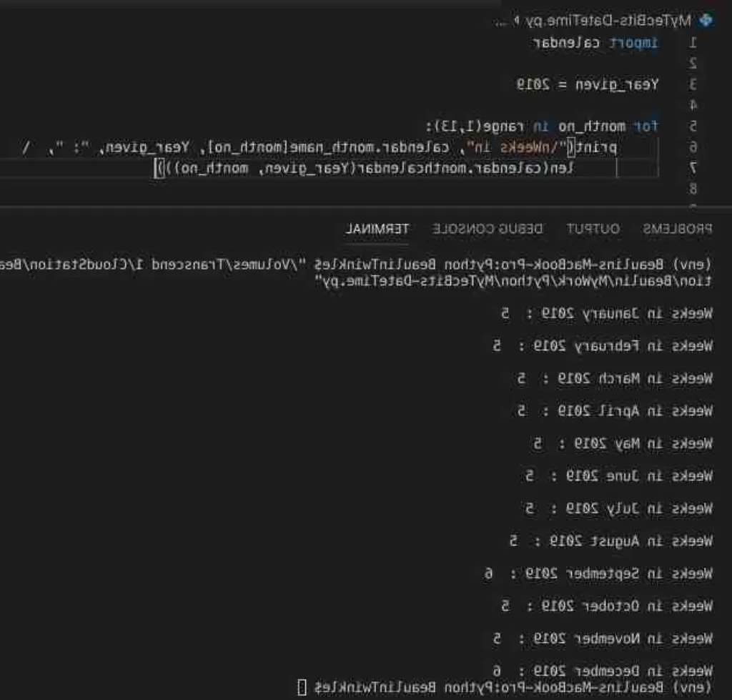This screenshot has width=732, height=700.
Task: Click 'len(calendar.monthcalendar' on line 7
Action: 464,168
